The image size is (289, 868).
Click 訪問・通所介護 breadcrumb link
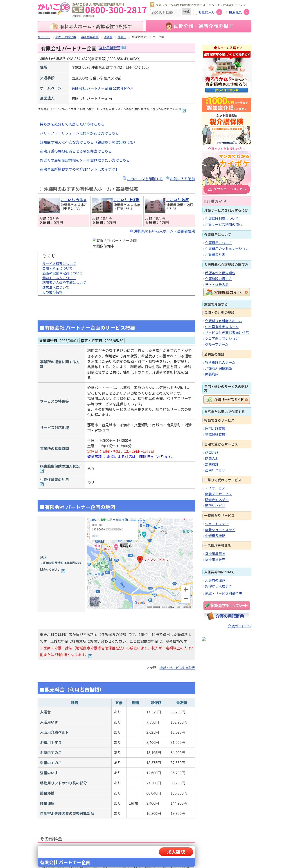pyautogui.click(x=65, y=37)
